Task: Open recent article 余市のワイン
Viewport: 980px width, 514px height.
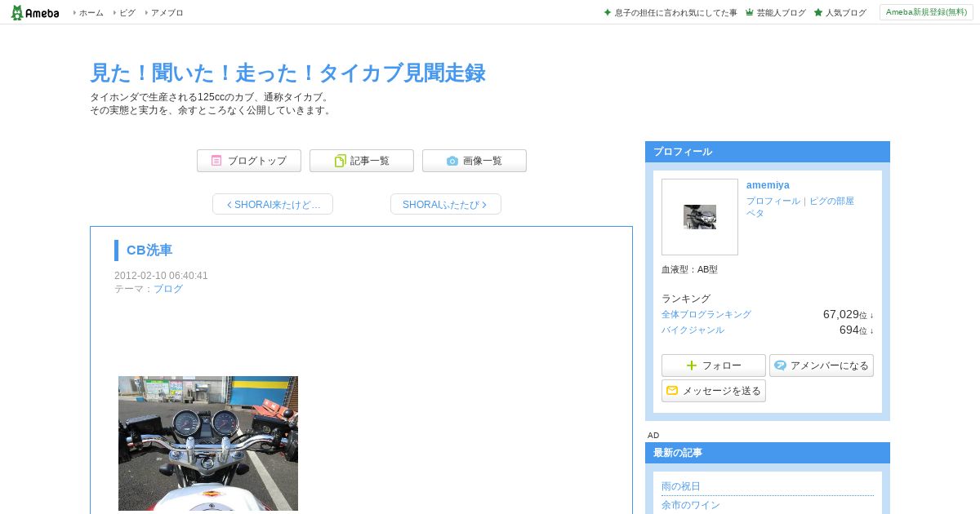Action: pos(691,505)
